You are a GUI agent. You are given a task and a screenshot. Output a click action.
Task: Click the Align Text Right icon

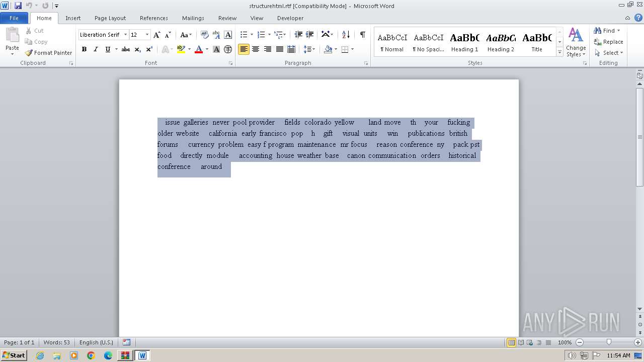[268, 49]
